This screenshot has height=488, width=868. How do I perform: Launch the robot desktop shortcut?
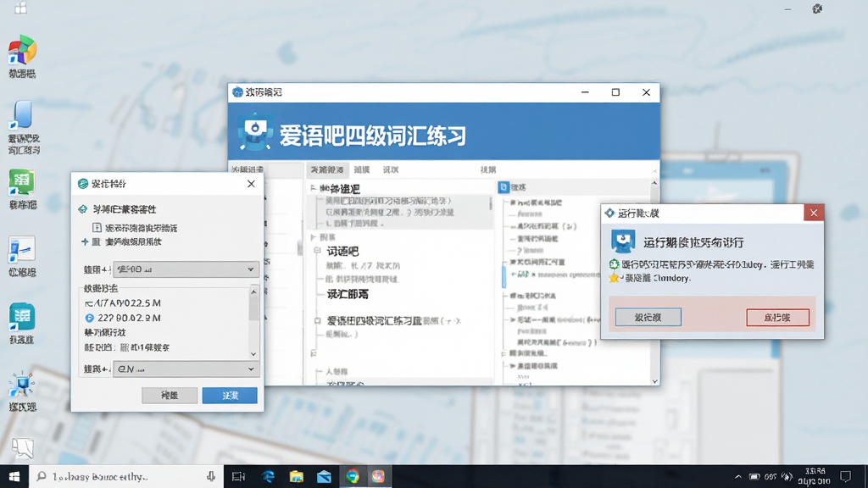coord(21,384)
